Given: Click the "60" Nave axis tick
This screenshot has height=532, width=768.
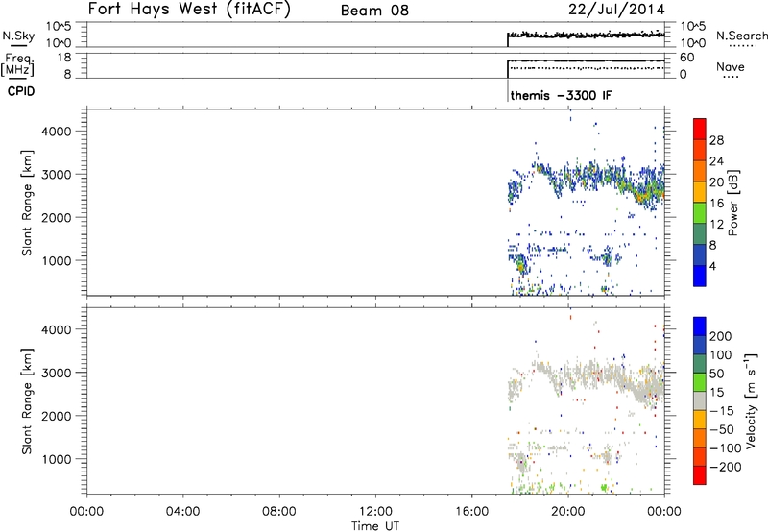Looking at the screenshot, I should [x=686, y=58].
